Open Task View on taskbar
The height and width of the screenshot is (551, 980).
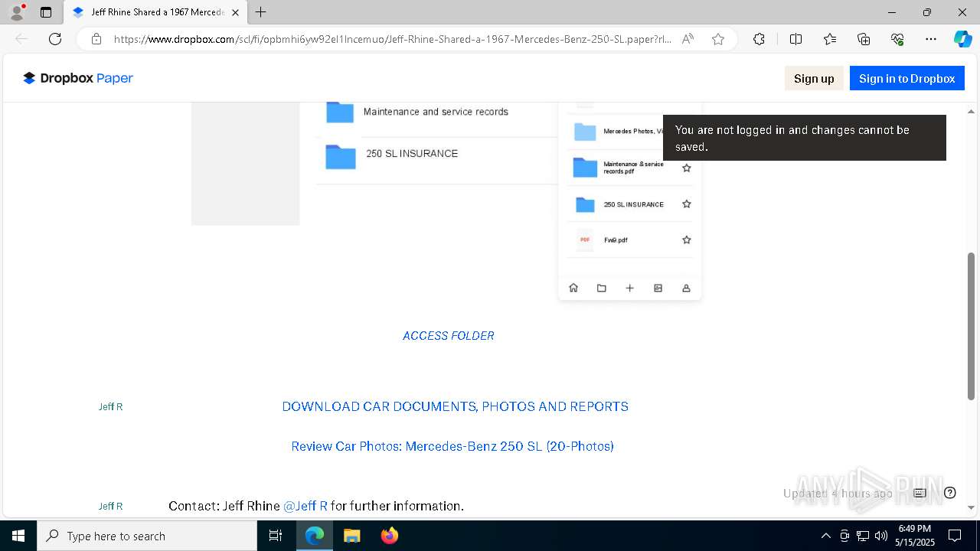[276, 536]
